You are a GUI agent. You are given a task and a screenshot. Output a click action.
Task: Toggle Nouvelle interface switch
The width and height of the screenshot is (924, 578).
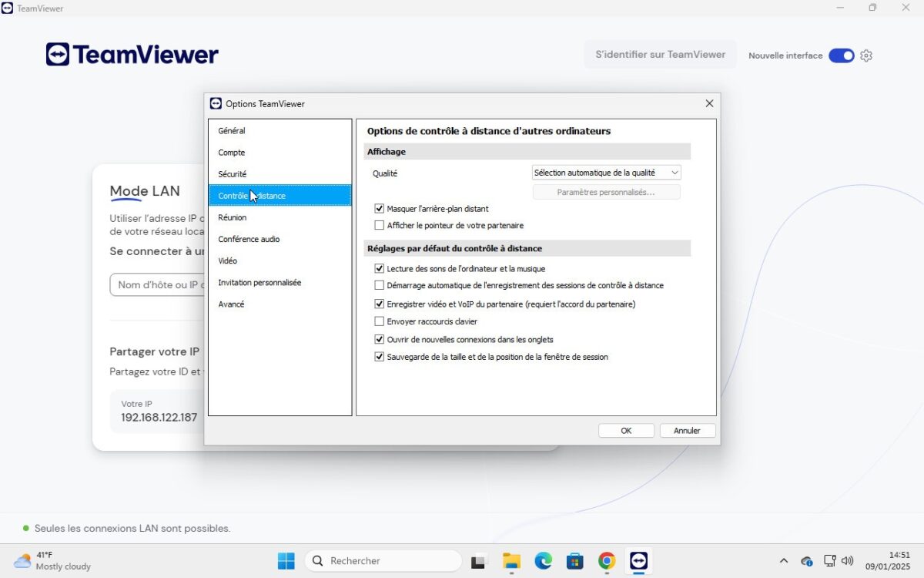click(x=842, y=55)
